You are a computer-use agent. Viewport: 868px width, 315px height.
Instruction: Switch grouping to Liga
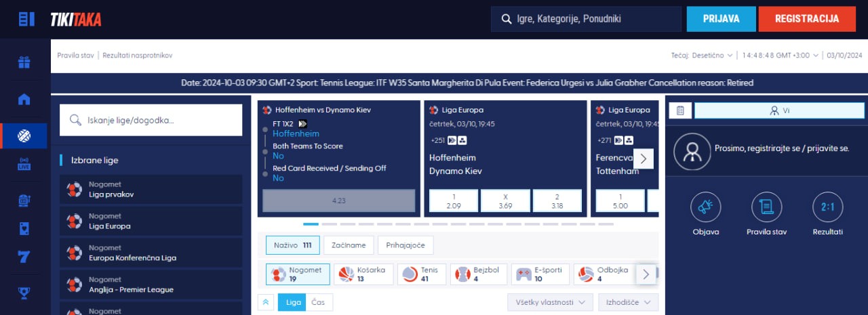click(293, 302)
